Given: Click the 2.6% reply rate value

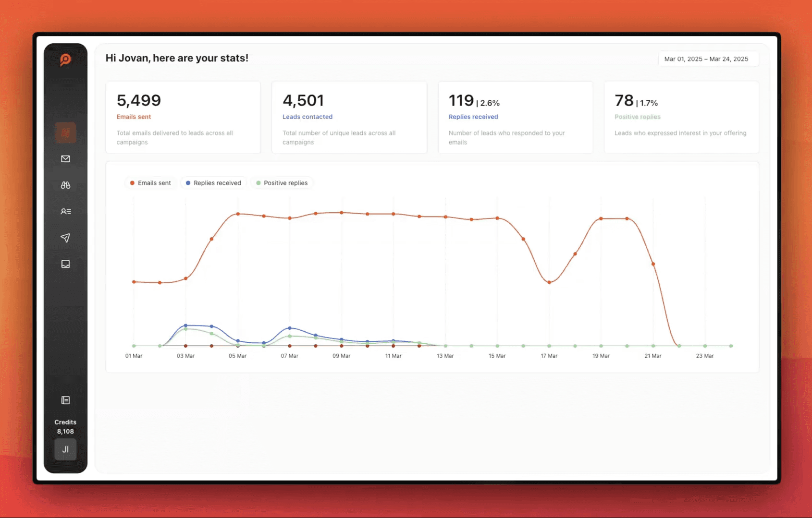Looking at the screenshot, I should pos(490,103).
